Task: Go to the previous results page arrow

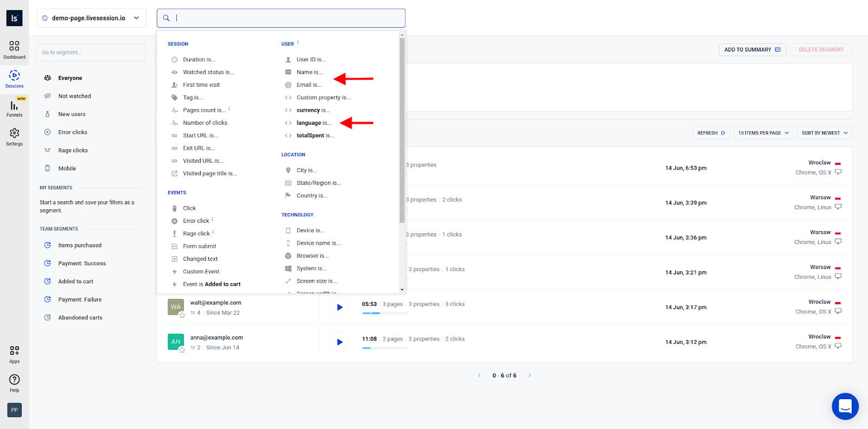Action: click(x=480, y=375)
